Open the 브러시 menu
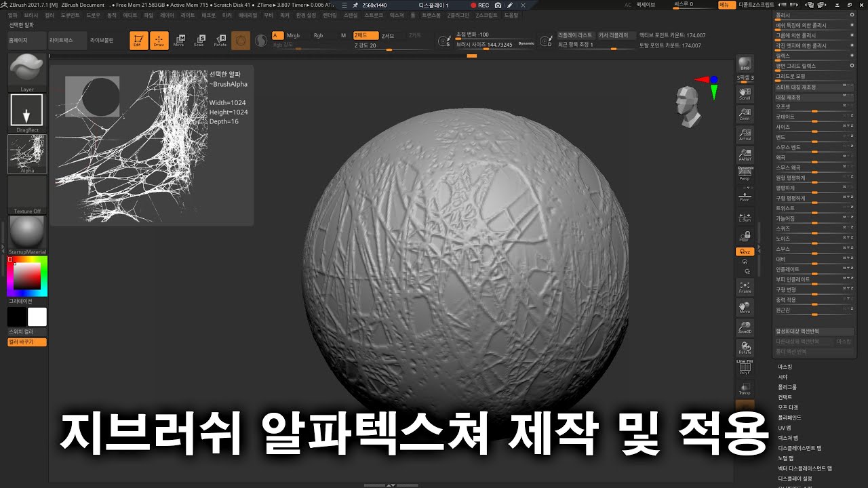This screenshot has height=488, width=868. click(x=31, y=14)
